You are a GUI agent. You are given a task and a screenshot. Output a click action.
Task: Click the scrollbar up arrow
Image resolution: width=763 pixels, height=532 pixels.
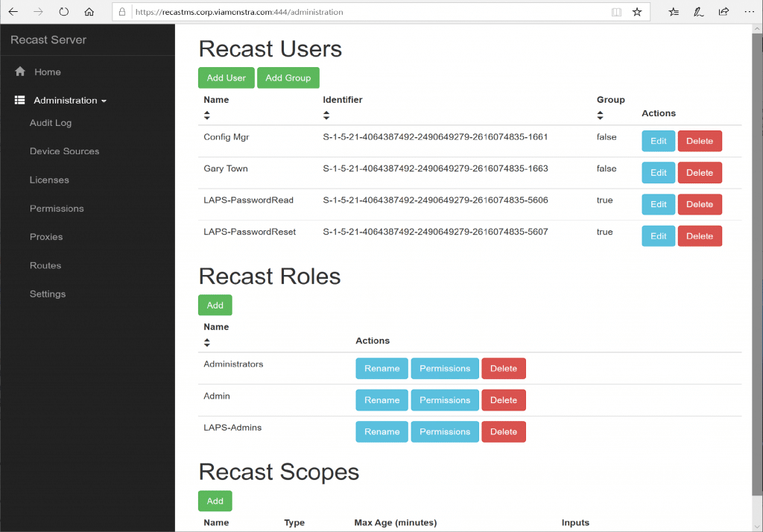pos(757,29)
